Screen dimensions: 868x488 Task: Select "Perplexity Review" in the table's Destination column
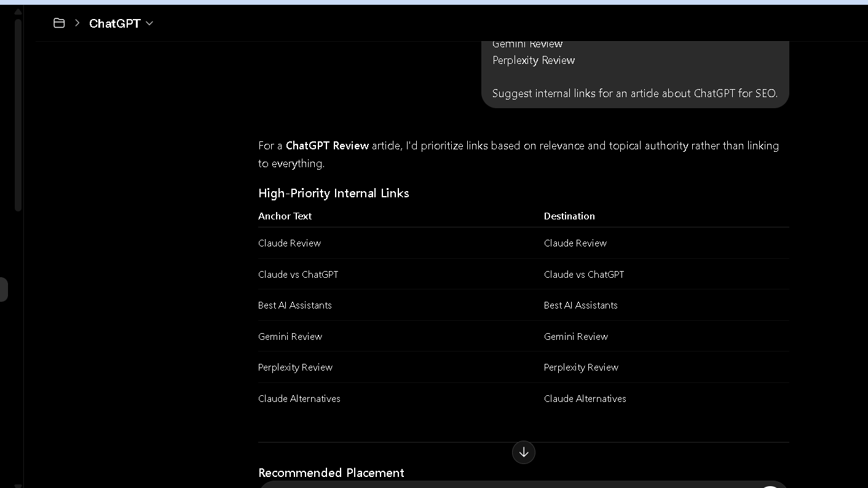pyautogui.click(x=581, y=367)
